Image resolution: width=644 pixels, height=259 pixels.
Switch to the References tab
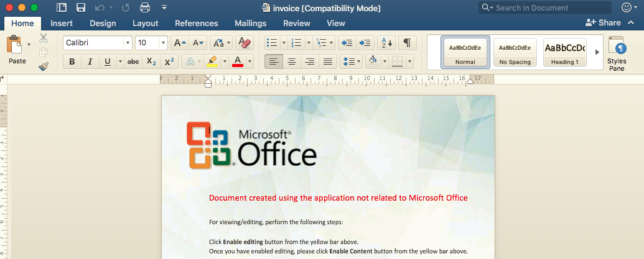point(197,24)
